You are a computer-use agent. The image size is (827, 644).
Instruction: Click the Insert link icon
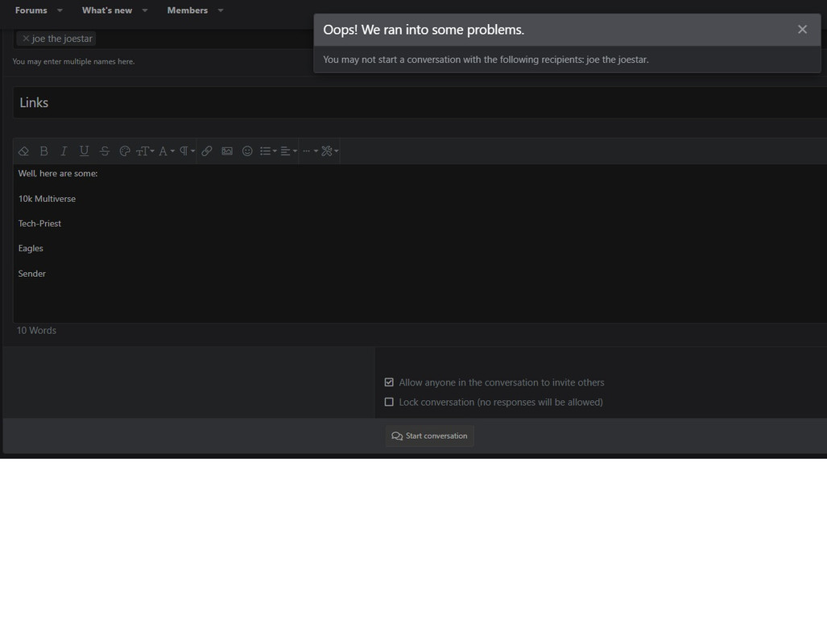tap(207, 151)
